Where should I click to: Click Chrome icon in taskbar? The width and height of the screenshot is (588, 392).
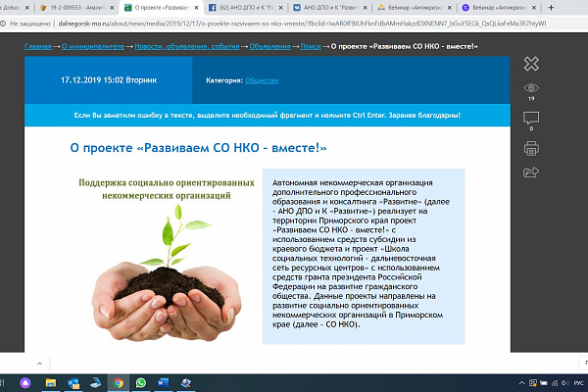119,383
